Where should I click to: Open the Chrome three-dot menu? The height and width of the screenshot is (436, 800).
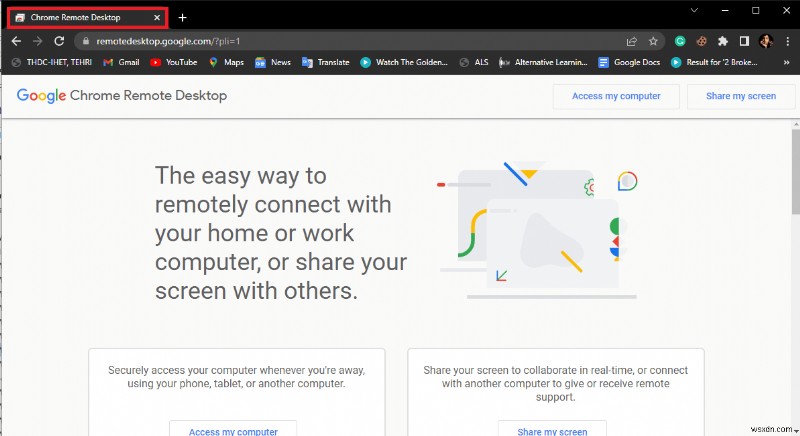click(788, 41)
